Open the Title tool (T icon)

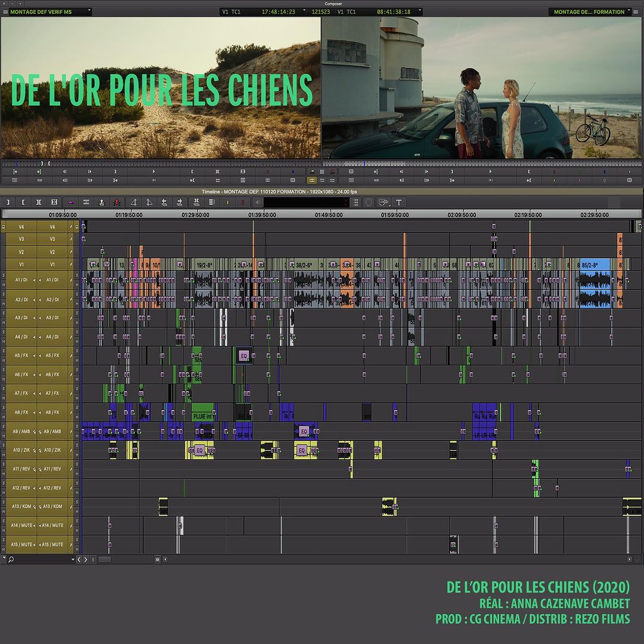tap(399, 202)
